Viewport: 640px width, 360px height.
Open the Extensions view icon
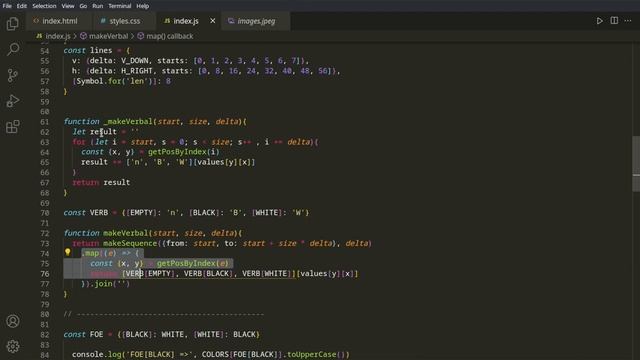13,127
